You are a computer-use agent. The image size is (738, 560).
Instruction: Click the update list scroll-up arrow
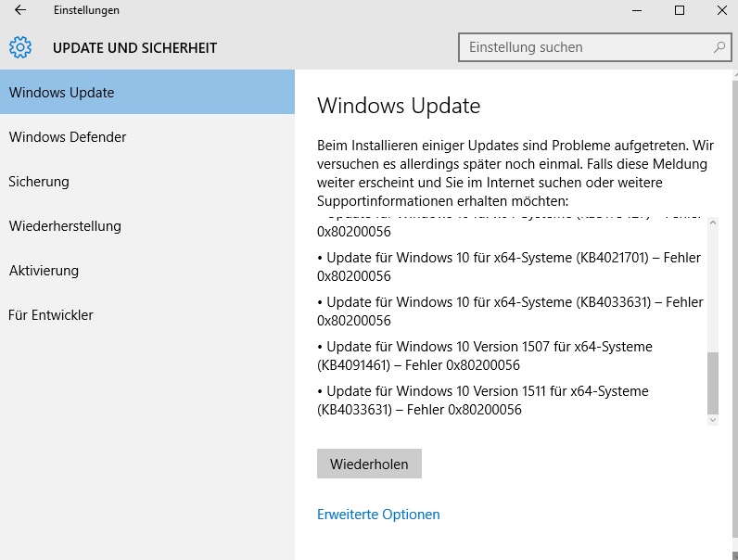click(x=713, y=223)
